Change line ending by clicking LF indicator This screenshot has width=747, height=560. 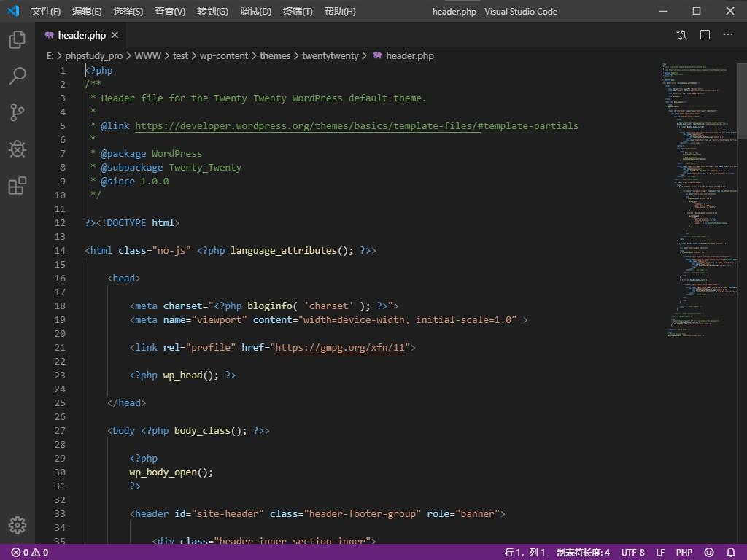[x=659, y=552]
